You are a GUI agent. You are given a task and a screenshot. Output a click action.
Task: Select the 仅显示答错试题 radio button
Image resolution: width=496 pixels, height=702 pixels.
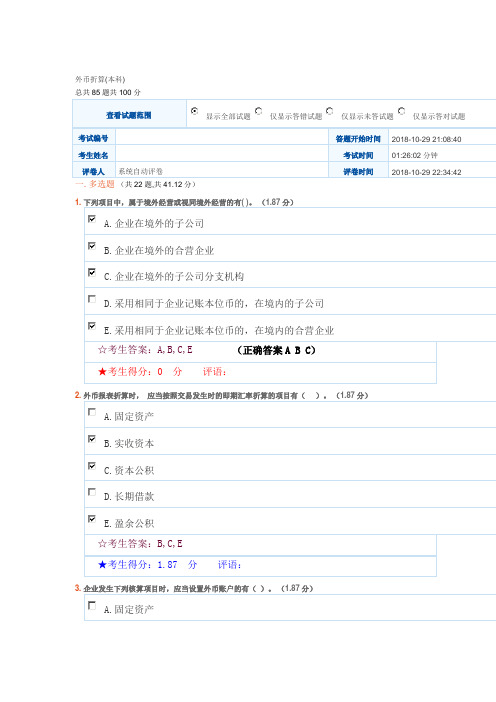258,111
